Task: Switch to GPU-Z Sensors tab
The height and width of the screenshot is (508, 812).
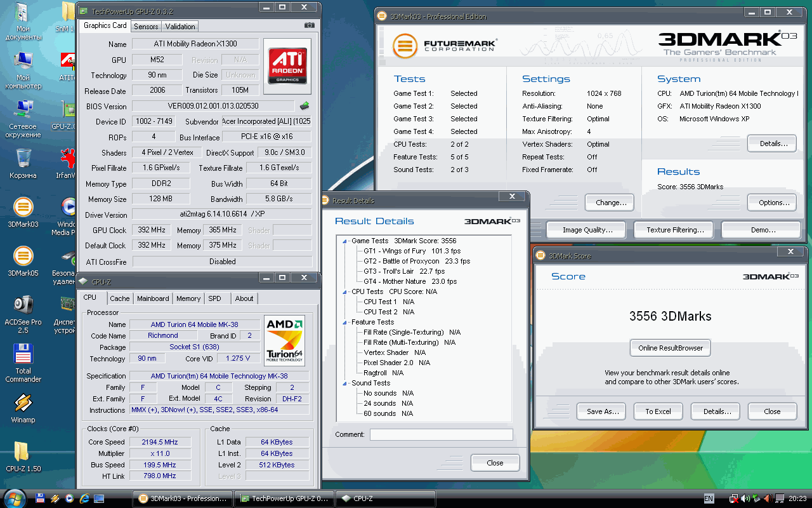Action: (x=146, y=26)
